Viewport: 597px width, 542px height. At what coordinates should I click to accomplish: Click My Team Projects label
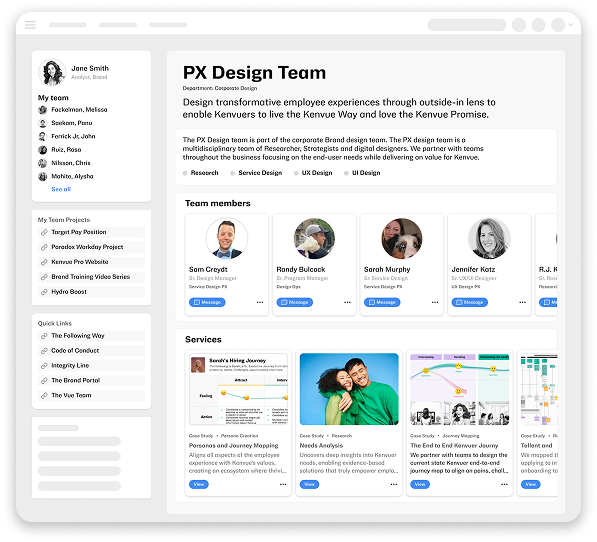pyautogui.click(x=64, y=220)
